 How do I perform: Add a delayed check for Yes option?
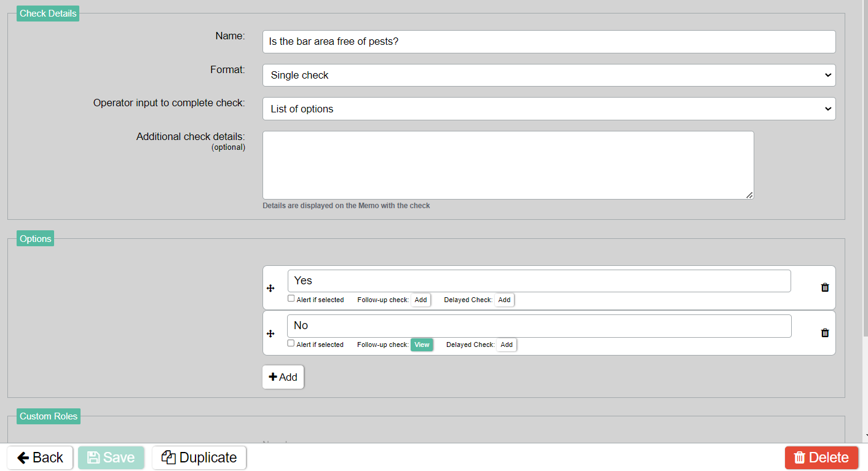(504, 300)
